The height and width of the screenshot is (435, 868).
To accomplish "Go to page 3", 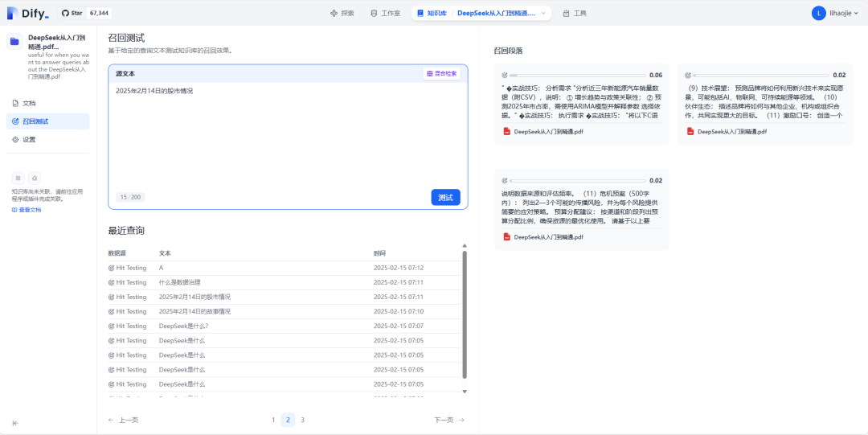I will coord(302,420).
